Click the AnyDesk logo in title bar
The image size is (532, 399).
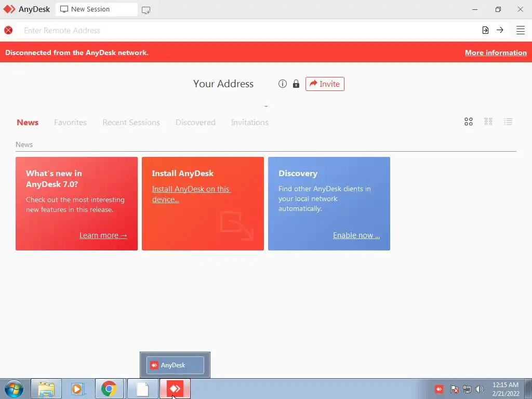coord(9,9)
